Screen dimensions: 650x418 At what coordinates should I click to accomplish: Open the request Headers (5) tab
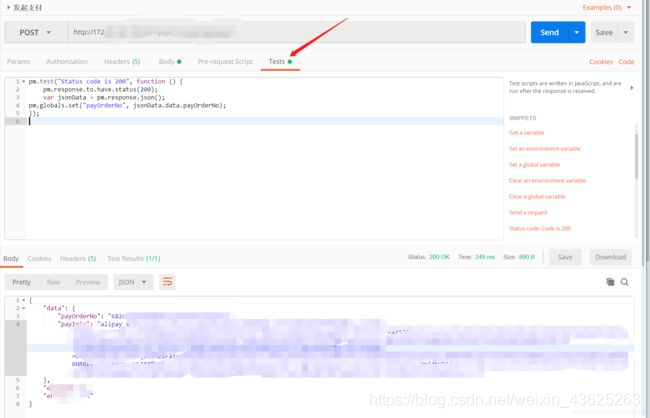pos(122,61)
